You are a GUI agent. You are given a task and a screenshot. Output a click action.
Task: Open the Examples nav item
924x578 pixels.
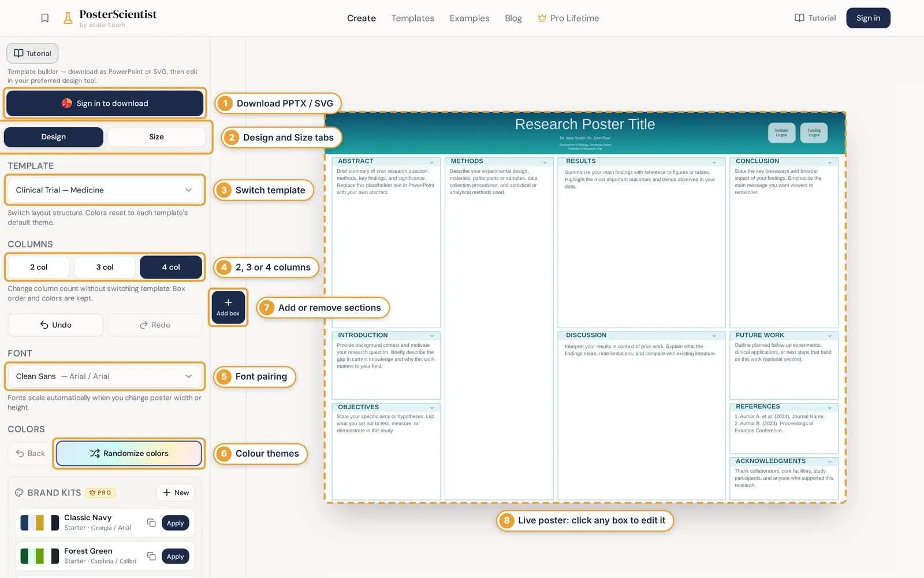[x=470, y=18]
